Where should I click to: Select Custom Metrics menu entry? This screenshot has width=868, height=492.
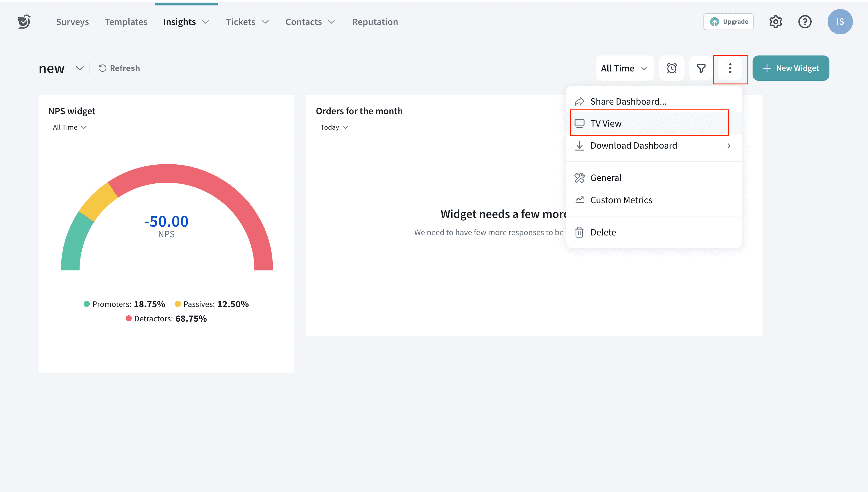621,200
